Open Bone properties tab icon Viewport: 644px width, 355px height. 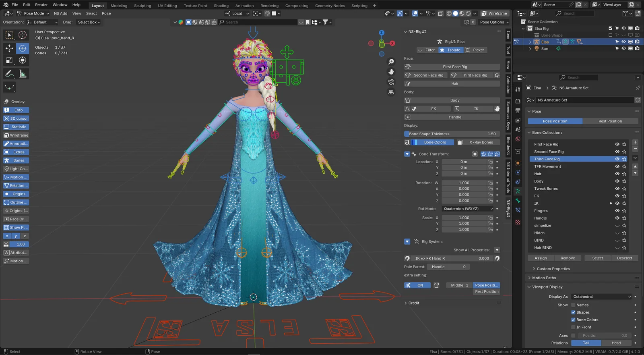(x=518, y=201)
